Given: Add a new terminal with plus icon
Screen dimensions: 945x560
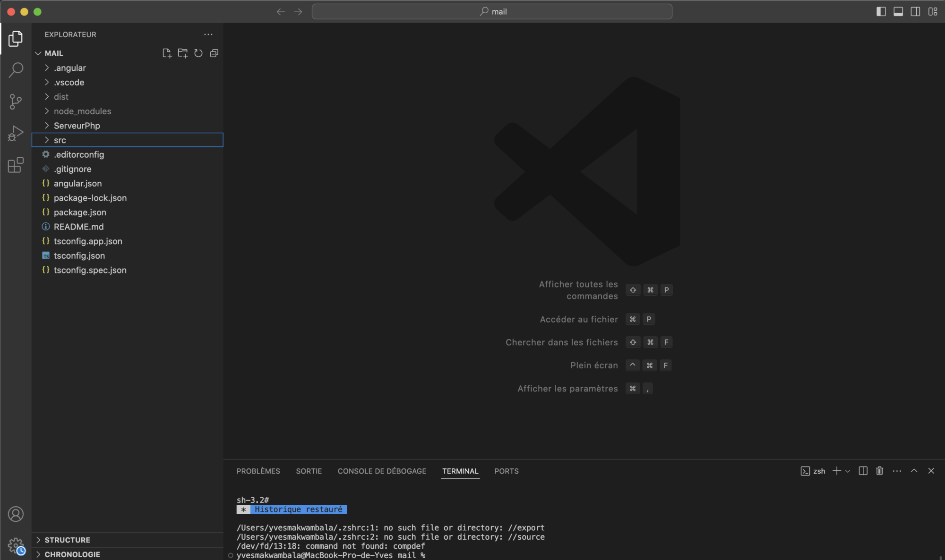Looking at the screenshot, I should [x=836, y=471].
